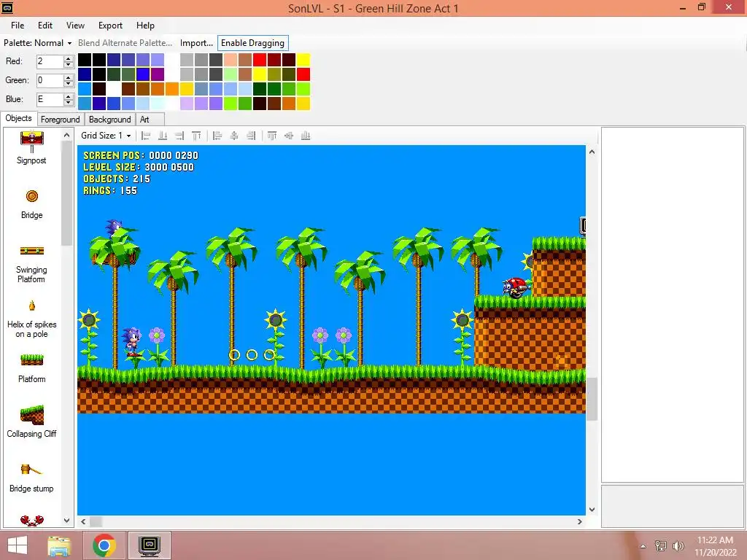Click the Blue value input field
This screenshot has width=747, height=560.
[x=50, y=99]
